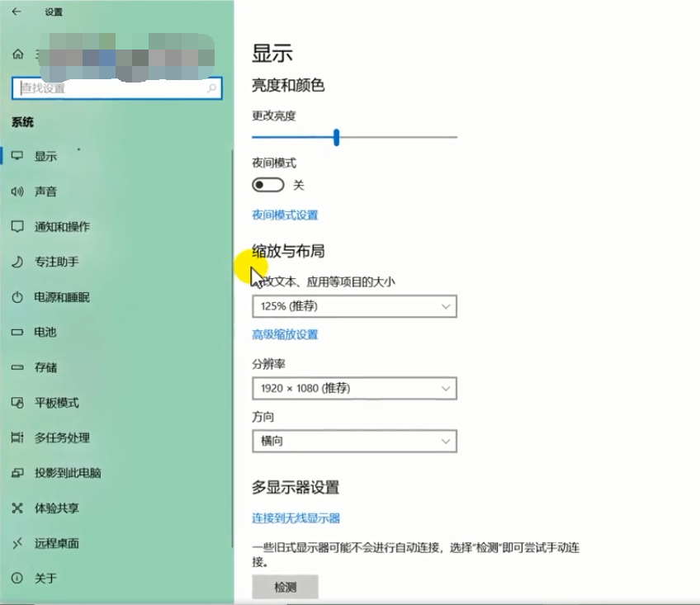Go to 远程桌面 settings
The image size is (700, 605).
(56, 544)
